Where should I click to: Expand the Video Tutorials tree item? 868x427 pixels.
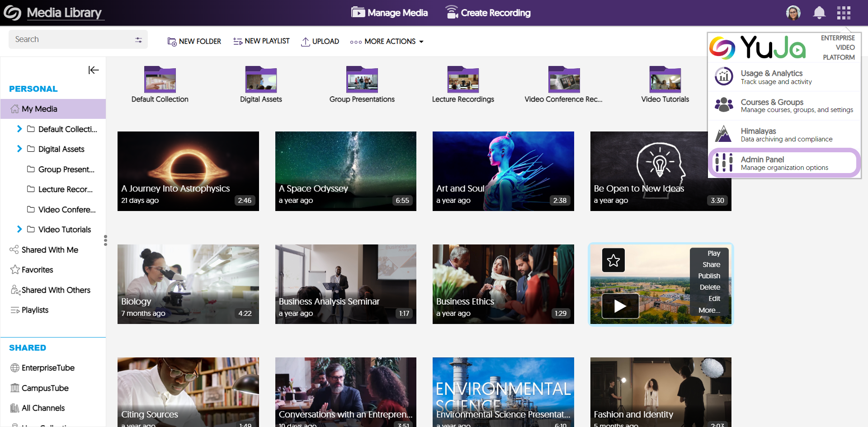point(19,229)
